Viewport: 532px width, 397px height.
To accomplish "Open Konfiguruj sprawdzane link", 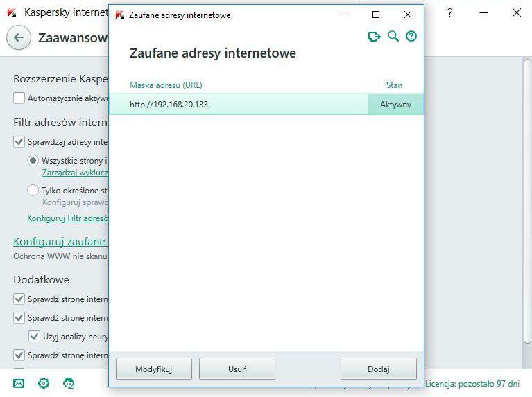I will [x=76, y=202].
